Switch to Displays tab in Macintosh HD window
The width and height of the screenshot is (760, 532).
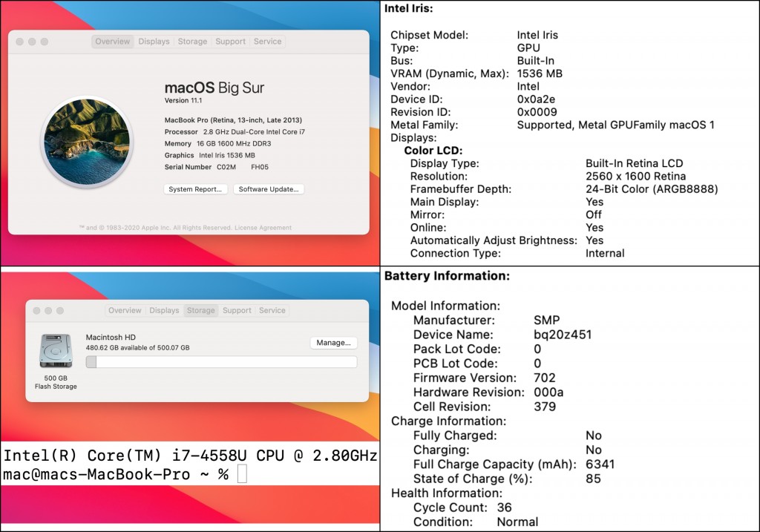click(164, 311)
